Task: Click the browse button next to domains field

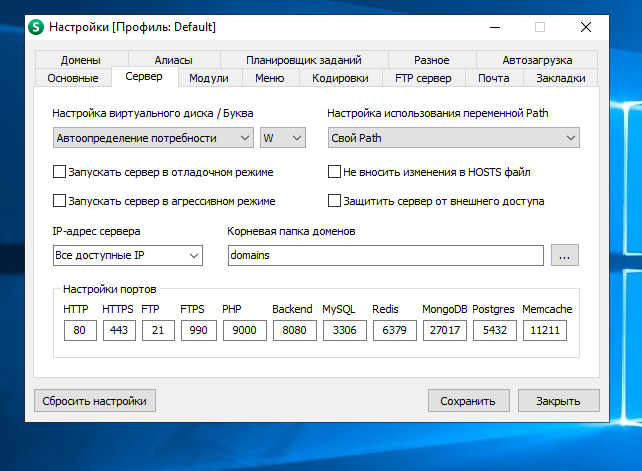Action: pos(565,256)
